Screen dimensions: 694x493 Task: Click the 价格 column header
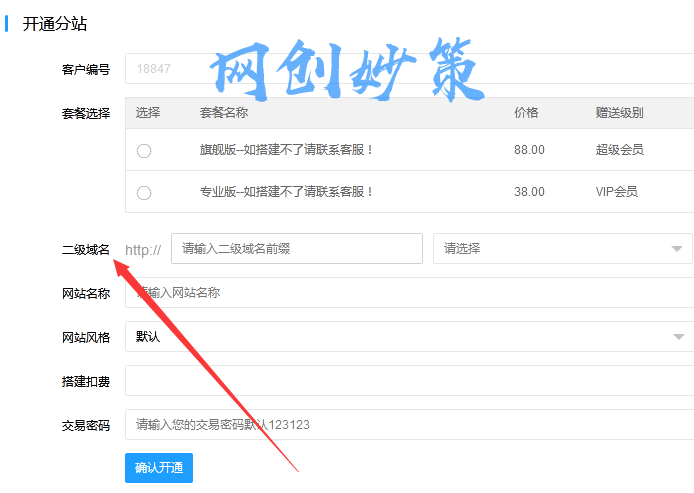[526, 113]
